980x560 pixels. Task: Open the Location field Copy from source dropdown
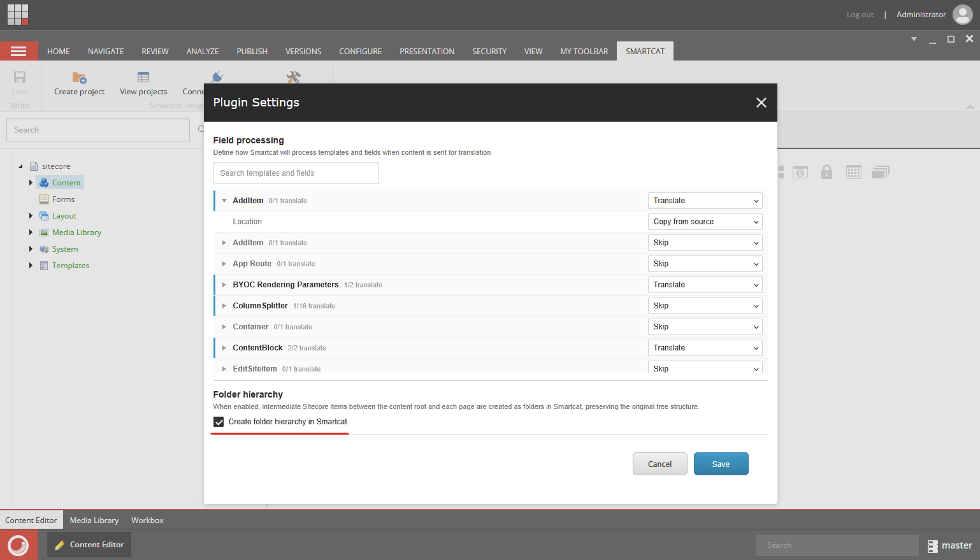705,222
